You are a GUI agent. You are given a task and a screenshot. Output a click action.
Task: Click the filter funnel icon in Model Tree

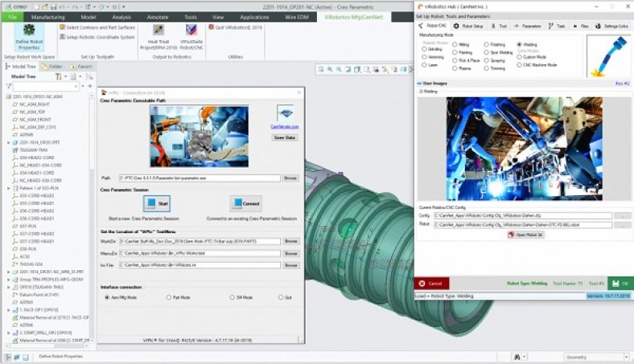pos(9,86)
